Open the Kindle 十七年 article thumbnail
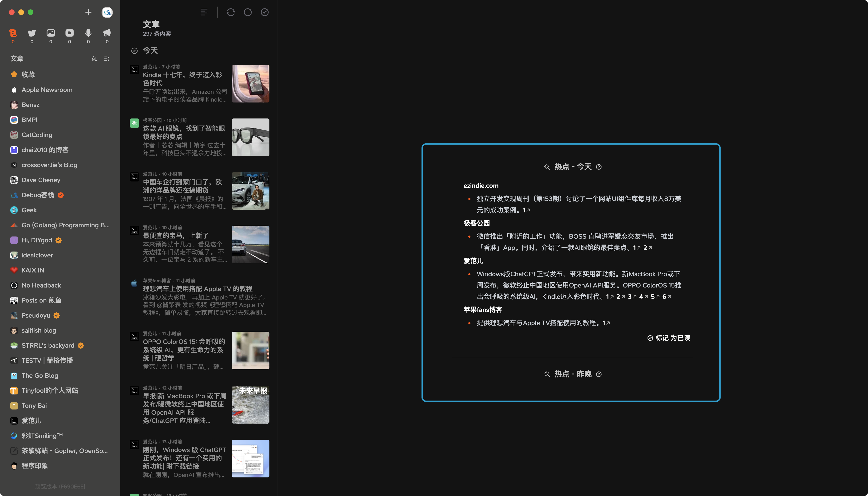 click(250, 83)
